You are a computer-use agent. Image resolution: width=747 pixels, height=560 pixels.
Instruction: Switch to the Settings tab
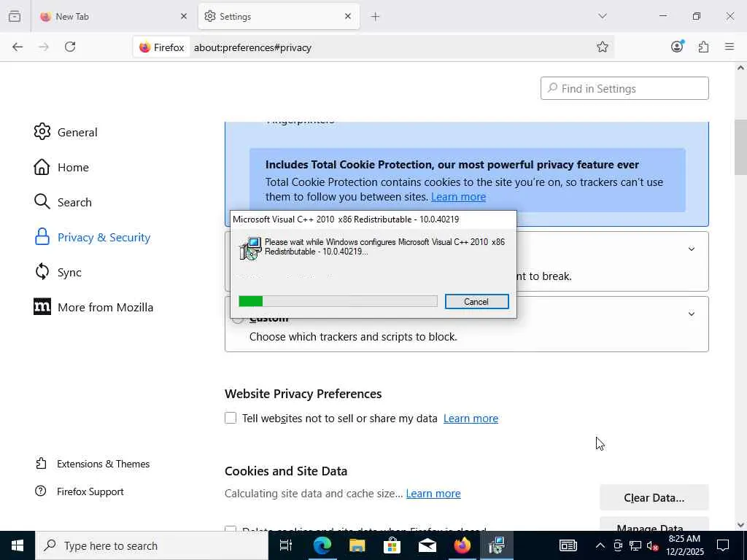pos(279,16)
